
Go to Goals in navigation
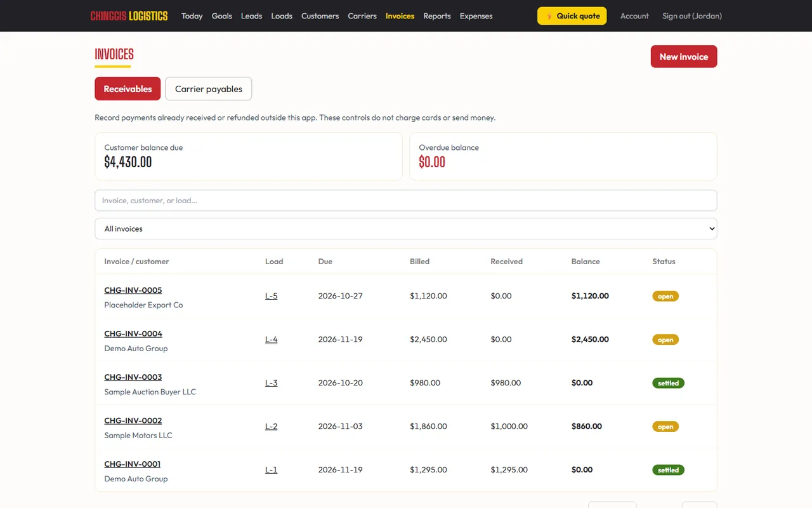[221, 16]
